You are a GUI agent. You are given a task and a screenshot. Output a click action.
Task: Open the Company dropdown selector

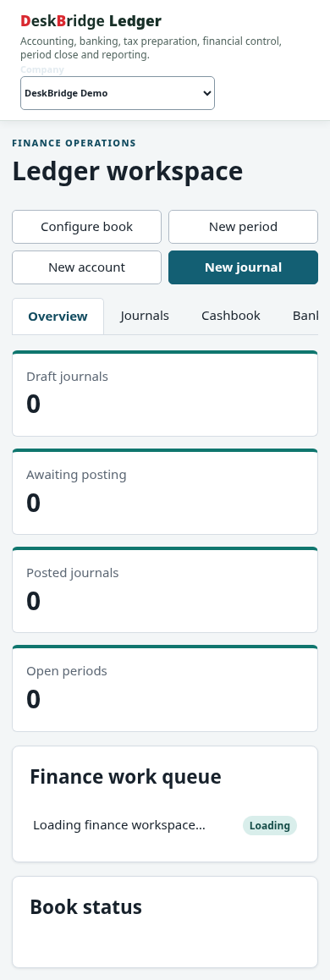click(x=118, y=93)
